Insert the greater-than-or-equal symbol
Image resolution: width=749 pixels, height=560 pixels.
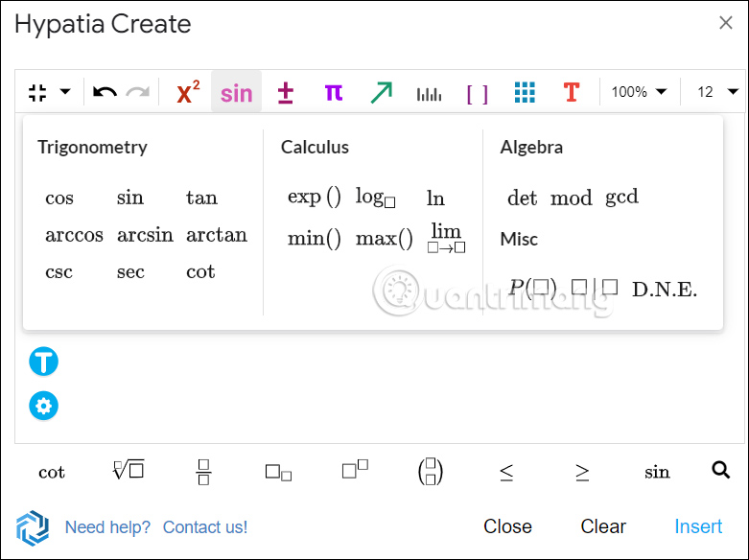tap(582, 473)
